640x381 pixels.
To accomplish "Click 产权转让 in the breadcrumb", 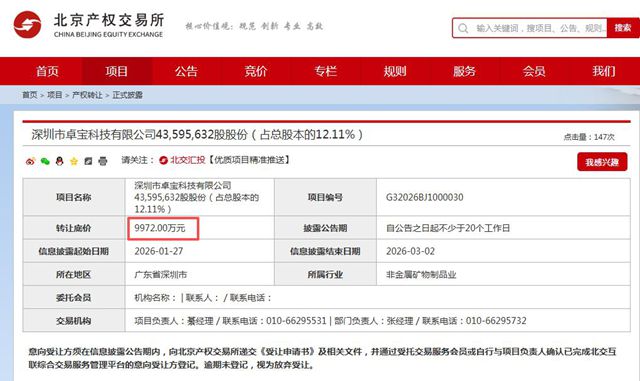I will click(87, 95).
